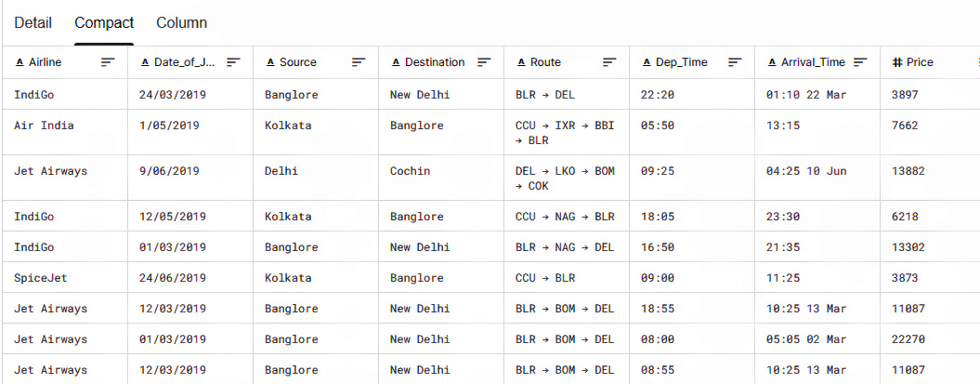Click the Airline column text type icon
The width and height of the screenshot is (980, 384).
point(20,62)
